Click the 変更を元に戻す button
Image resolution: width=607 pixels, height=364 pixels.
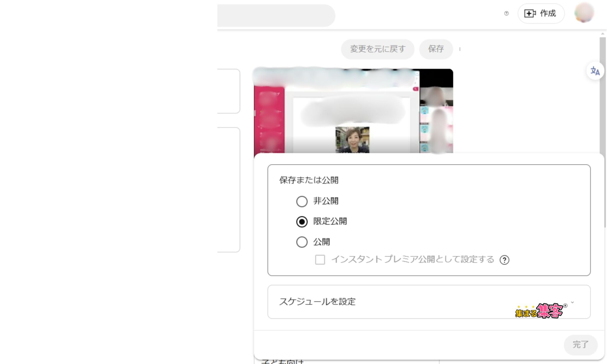click(377, 49)
